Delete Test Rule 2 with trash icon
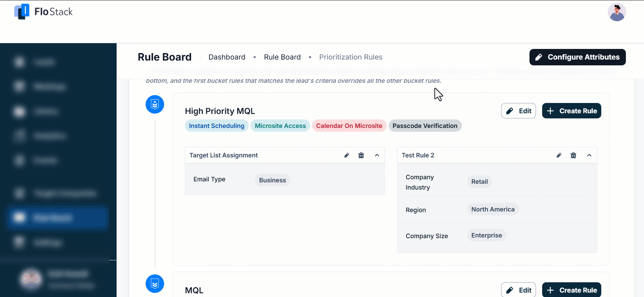This screenshot has width=644, height=297. pyautogui.click(x=573, y=155)
